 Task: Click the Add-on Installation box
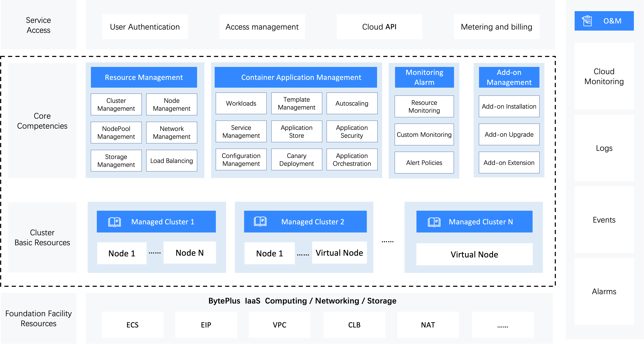tap(509, 106)
